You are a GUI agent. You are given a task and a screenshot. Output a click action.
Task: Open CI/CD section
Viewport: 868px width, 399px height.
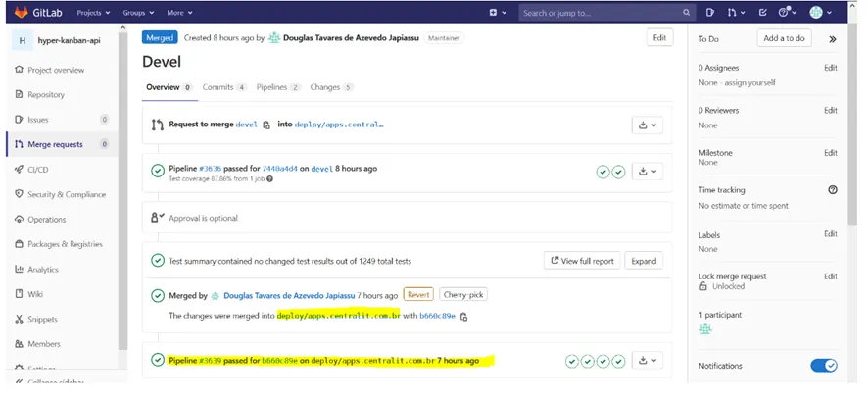38,170
